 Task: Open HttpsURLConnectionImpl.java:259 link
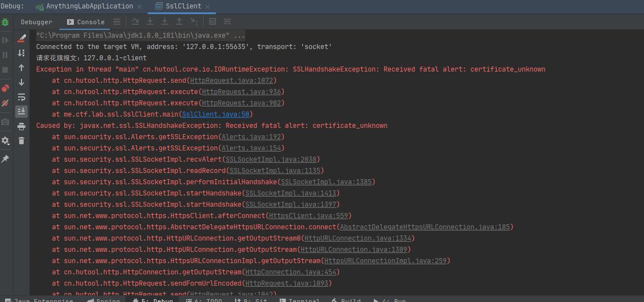(385, 260)
